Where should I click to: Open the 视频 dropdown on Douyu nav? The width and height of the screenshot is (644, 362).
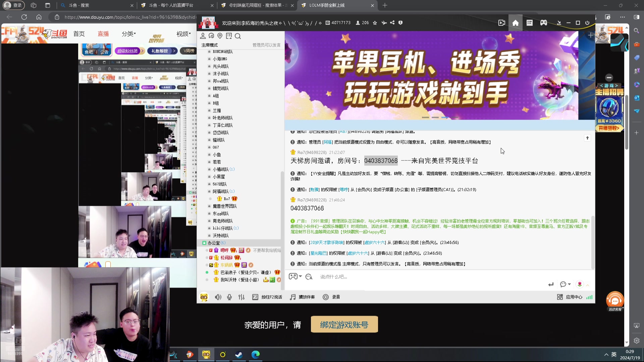(183, 34)
